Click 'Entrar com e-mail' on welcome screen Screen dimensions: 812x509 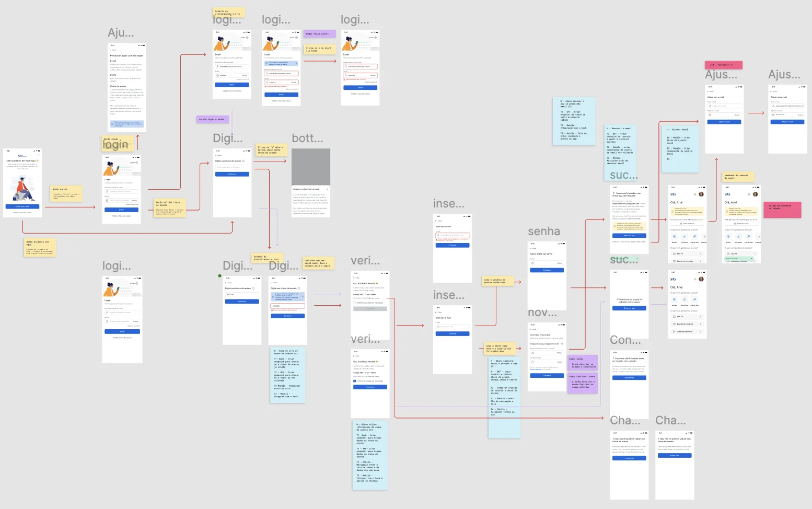[x=22, y=206]
